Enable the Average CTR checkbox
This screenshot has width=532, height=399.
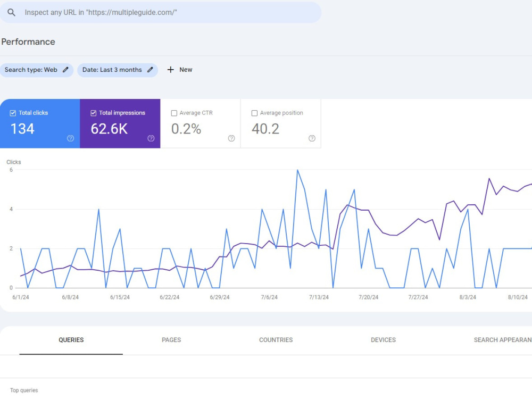tap(174, 113)
